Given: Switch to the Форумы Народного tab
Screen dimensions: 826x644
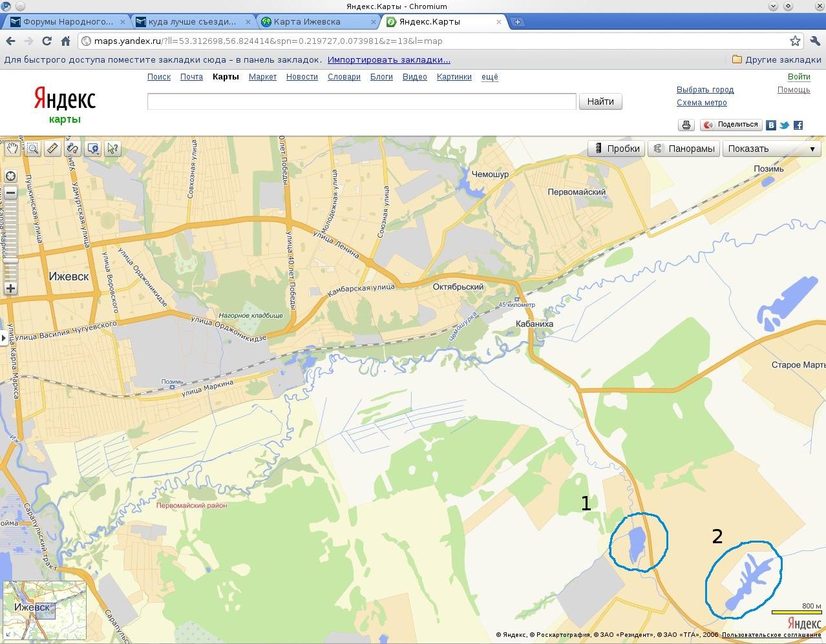Looking at the screenshot, I should [x=67, y=21].
